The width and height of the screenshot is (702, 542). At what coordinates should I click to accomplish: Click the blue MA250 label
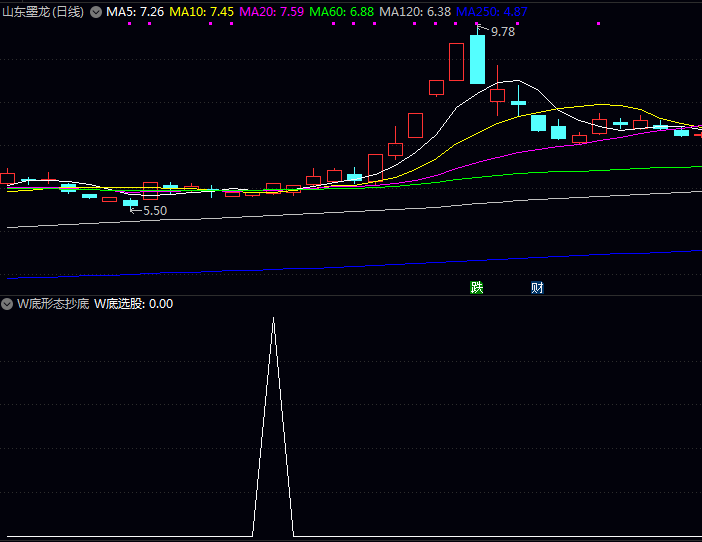(x=492, y=12)
